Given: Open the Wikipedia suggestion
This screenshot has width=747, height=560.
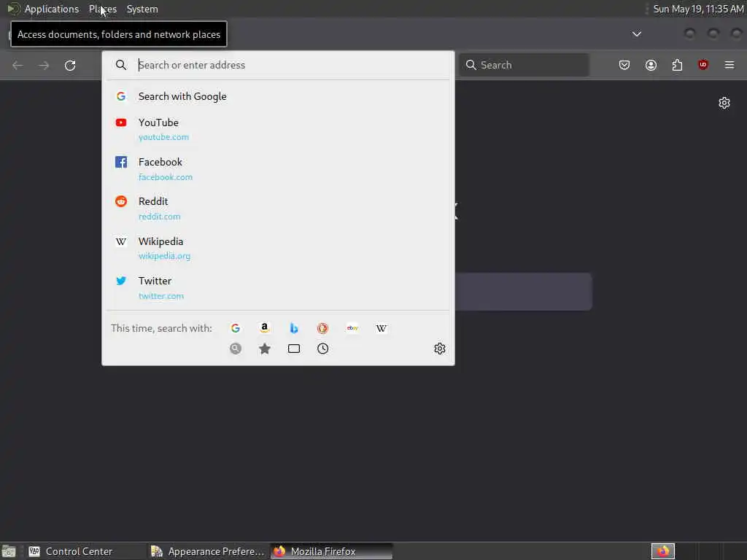Looking at the screenshot, I should pyautogui.click(x=278, y=248).
